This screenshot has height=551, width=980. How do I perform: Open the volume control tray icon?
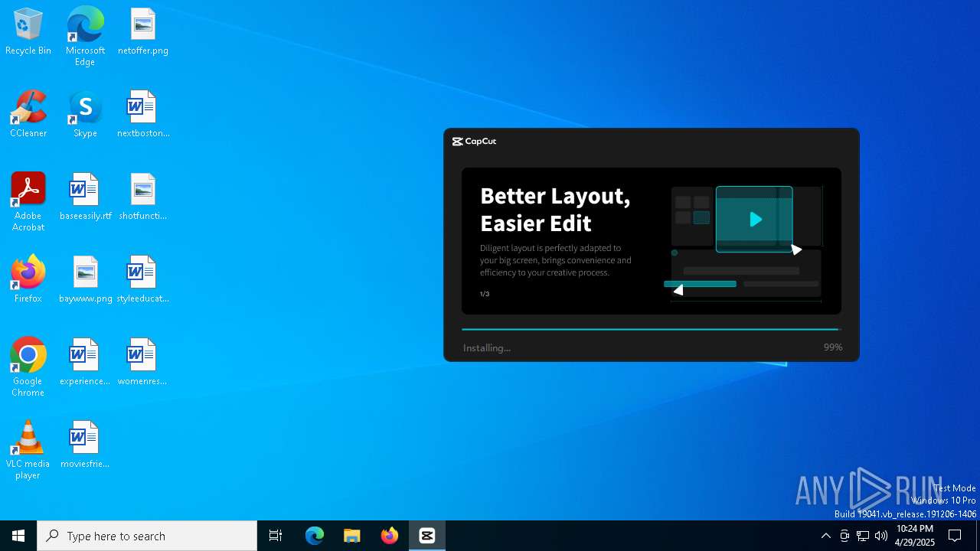click(881, 536)
